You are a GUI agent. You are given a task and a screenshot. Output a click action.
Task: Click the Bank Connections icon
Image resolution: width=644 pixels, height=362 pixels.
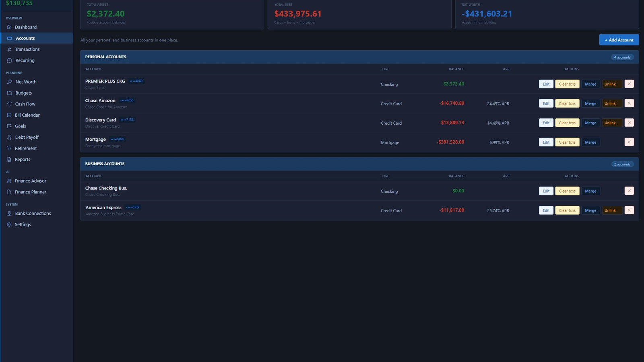click(x=9, y=214)
